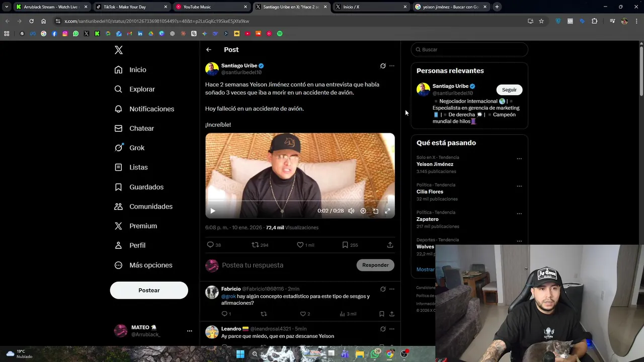Click the Postear button
The width and height of the screenshot is (644, 362).
pyautogui.click(x=149, y=290)
